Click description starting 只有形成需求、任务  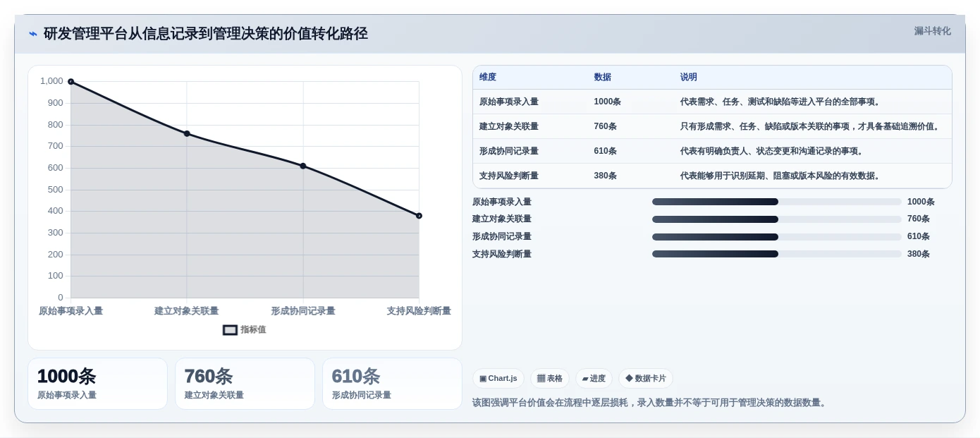coord(811,126)
